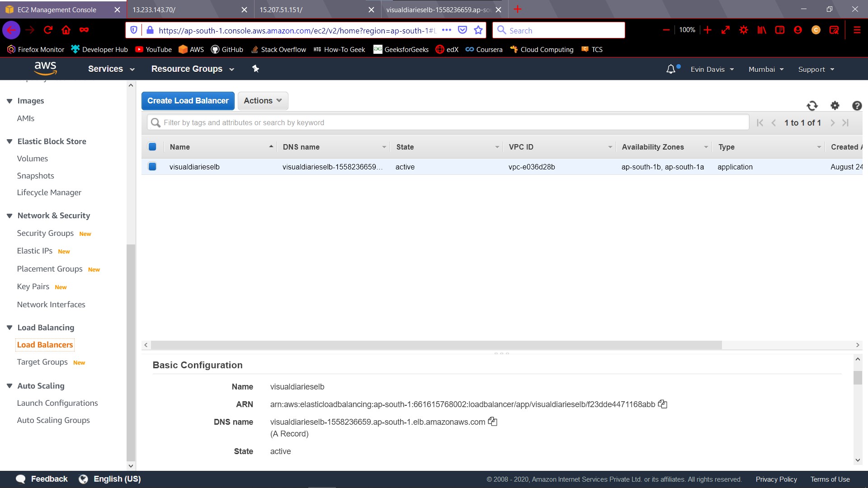Click the refresh load balancers icon

[812, 106]
